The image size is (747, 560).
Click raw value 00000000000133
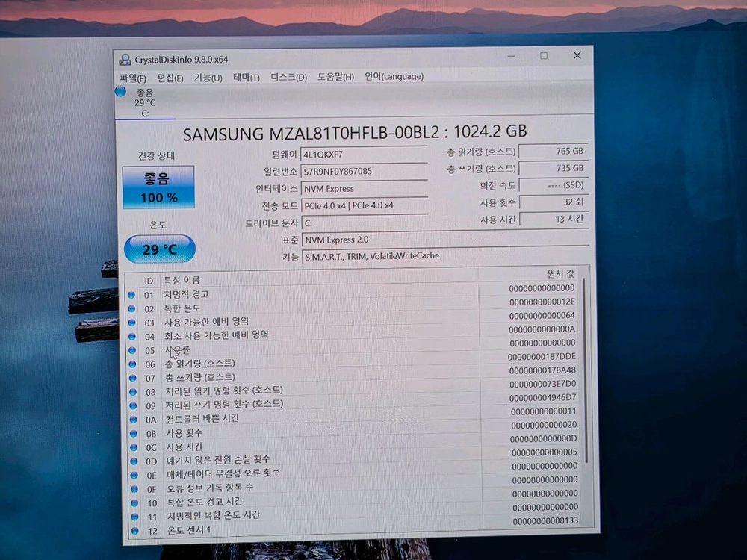tap(545, 521)
